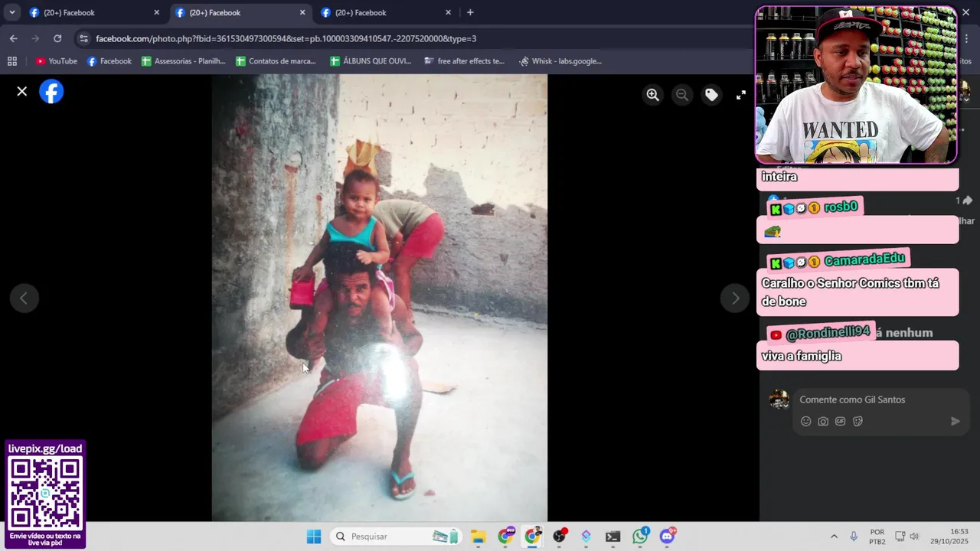Navigate back in the browser
The image size is (980, 551).
(13, 38)
